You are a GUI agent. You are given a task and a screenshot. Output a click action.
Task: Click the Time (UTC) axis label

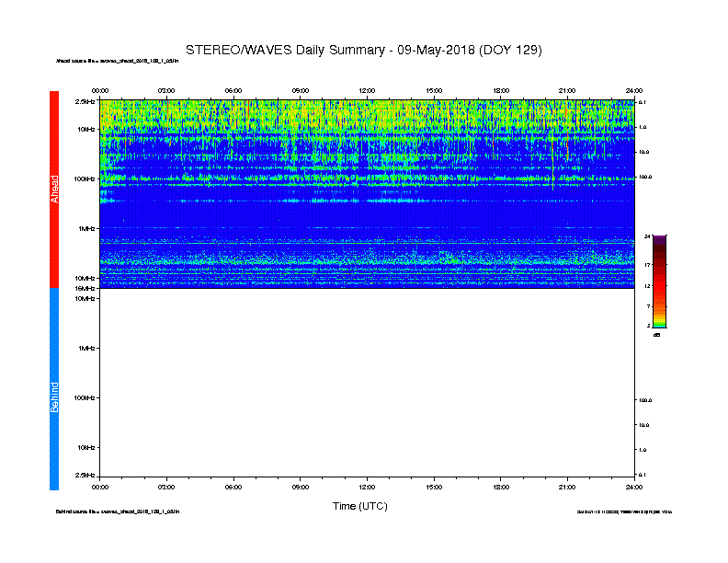359,506
